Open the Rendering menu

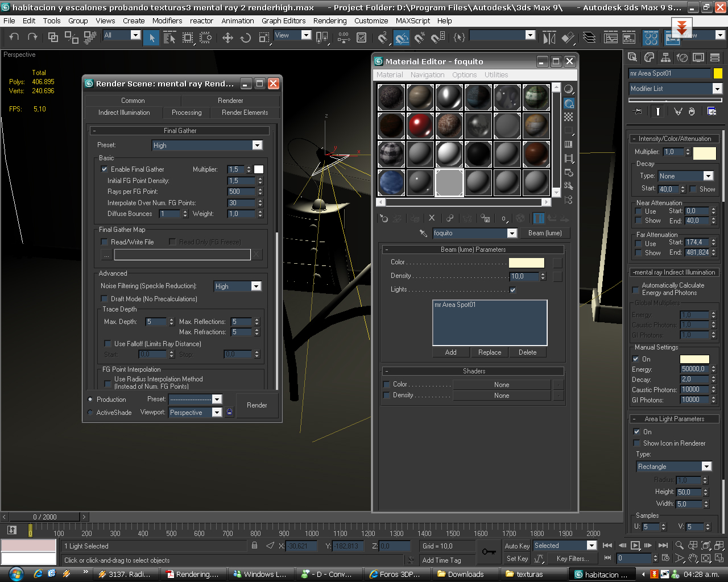point(330,20)
